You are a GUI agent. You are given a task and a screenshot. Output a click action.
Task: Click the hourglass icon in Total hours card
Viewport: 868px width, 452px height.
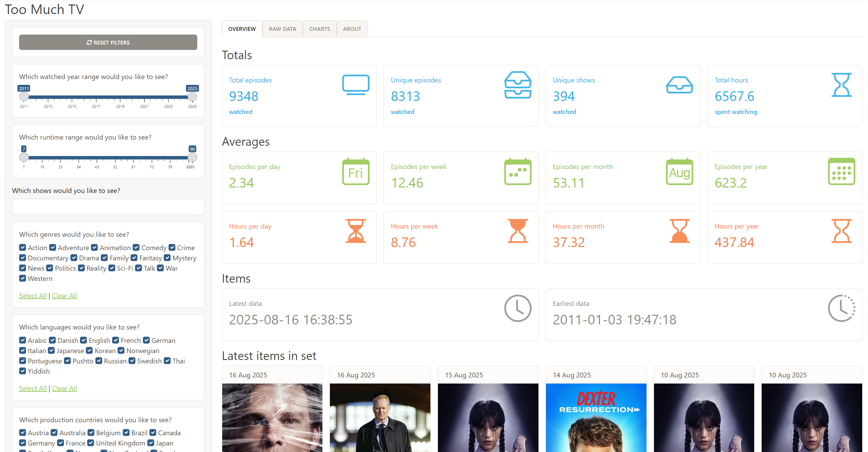(841, 85)
